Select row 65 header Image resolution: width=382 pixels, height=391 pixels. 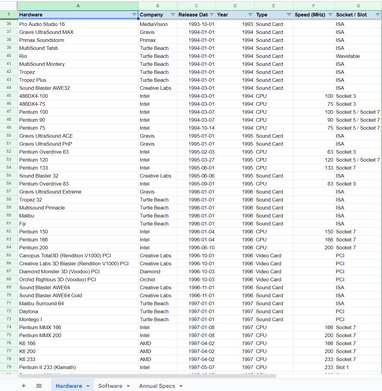(9, 256)
